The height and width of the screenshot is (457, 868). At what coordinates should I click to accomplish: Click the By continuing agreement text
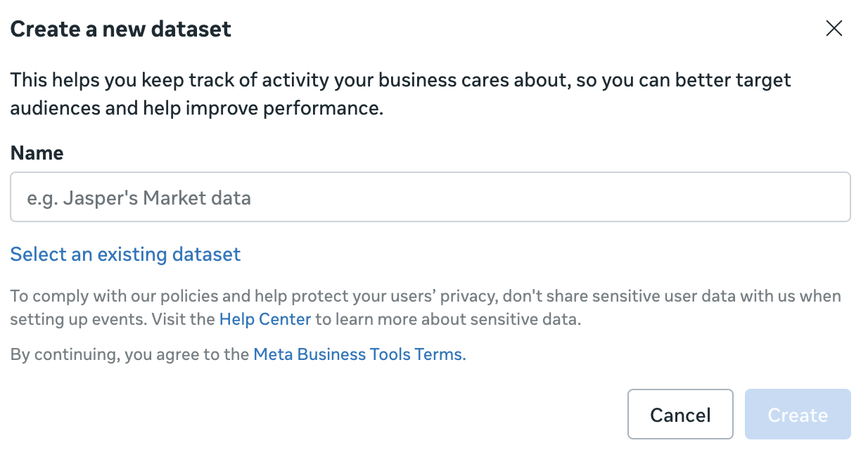pos(131,354)
